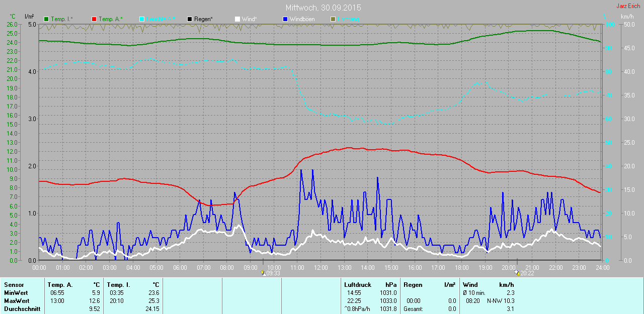Click the time 22:25 in the Luftdruck column

(354, 301)
